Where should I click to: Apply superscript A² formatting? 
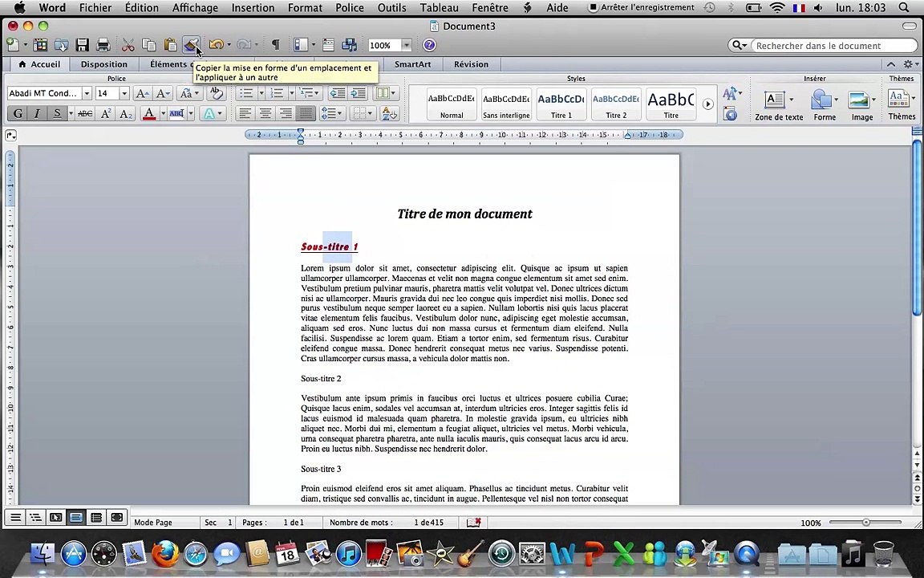(106, 113)
